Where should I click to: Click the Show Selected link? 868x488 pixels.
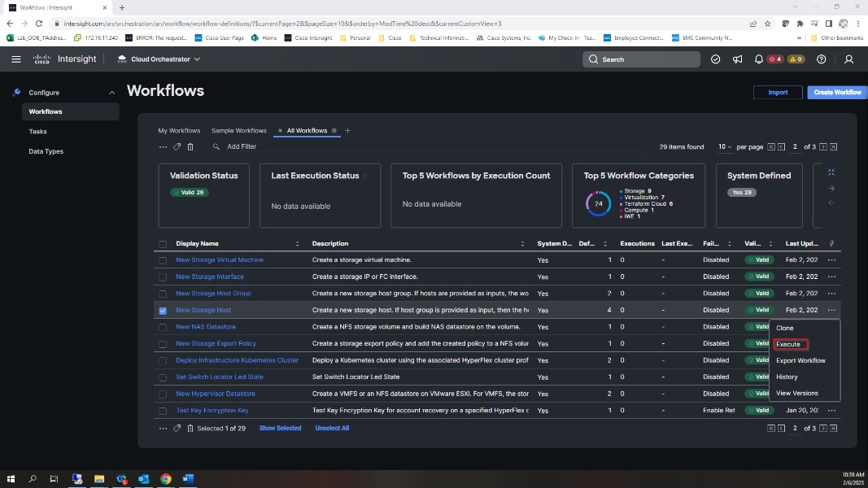tap(280, 429)
